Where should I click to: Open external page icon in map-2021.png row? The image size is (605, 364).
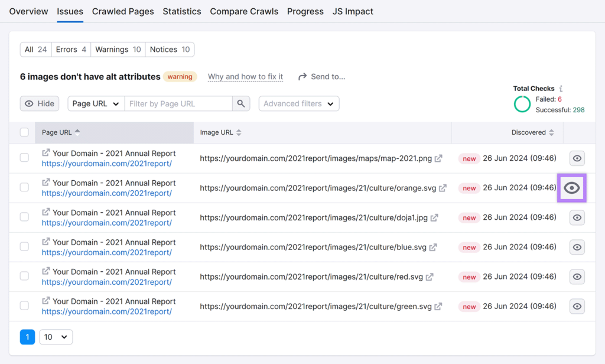46,152
